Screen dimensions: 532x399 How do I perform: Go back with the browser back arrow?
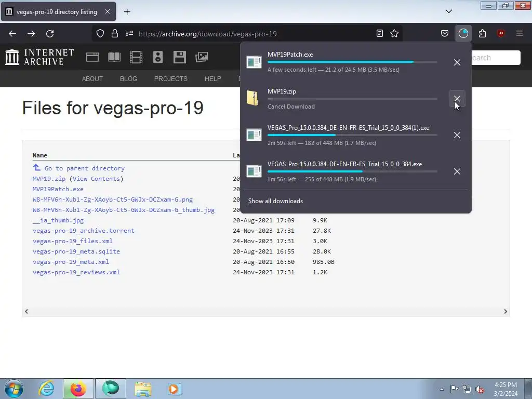tap(12, 34)
